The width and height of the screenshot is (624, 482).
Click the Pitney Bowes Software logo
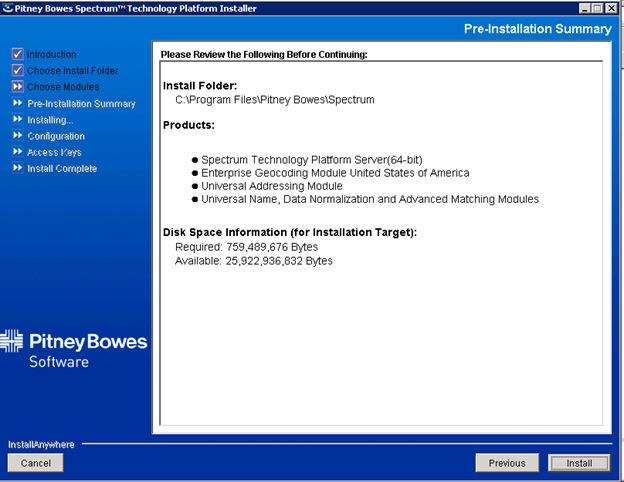[74, 349]
